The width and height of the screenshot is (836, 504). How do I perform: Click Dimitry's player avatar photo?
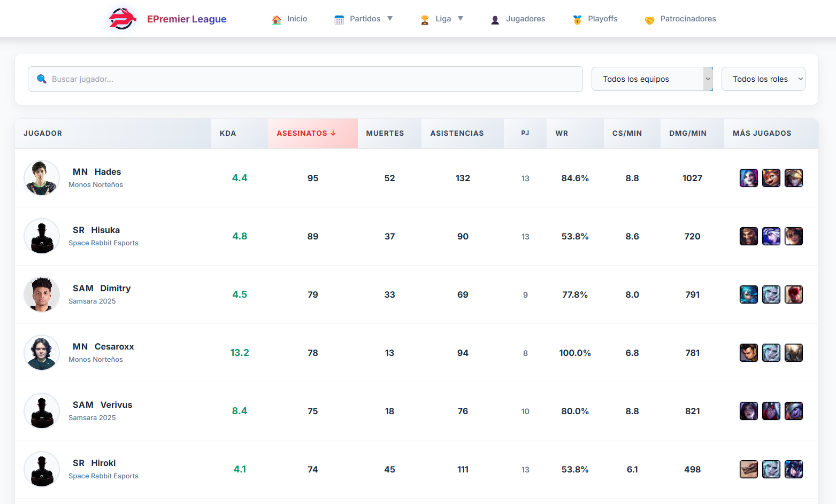point(42,294)
